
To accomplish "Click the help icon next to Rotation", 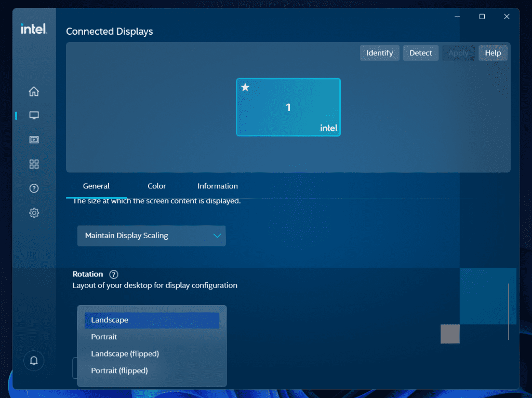I will 113,274.
